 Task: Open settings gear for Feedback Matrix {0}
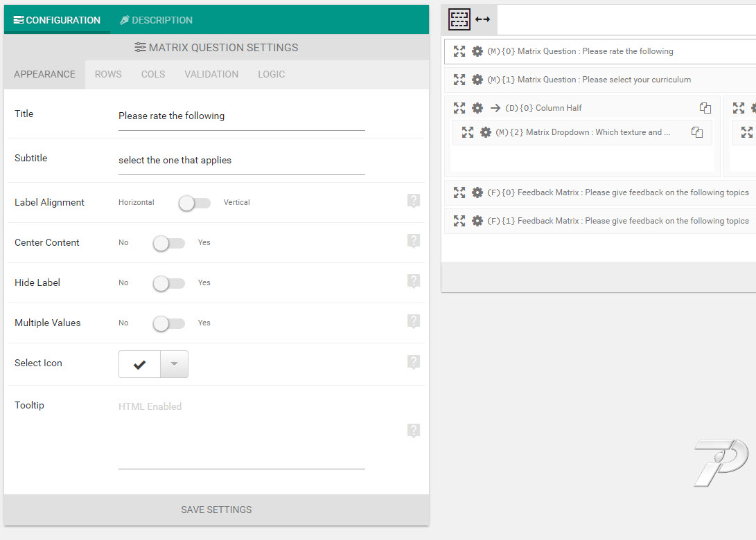pos(477,192)
